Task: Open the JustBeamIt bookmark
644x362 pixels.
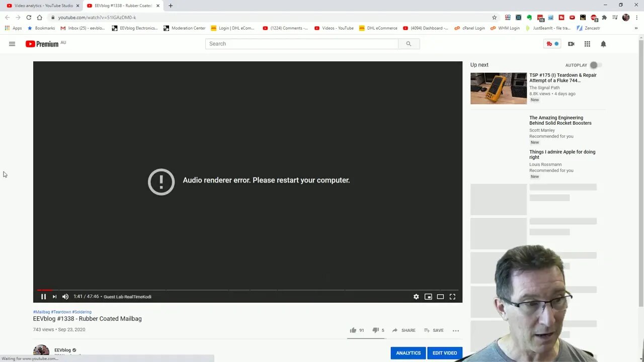Action: (x=548, y=28)
